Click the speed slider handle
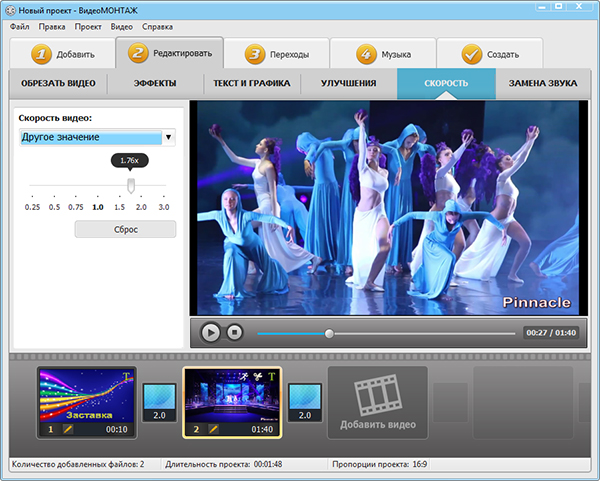 coord(131,185)
